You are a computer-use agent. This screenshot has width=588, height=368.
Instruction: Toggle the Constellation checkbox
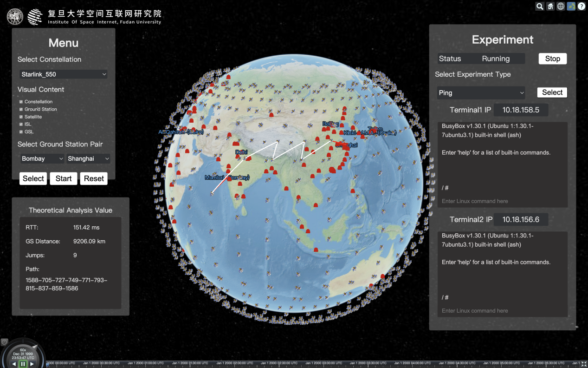tap(21, 102)
